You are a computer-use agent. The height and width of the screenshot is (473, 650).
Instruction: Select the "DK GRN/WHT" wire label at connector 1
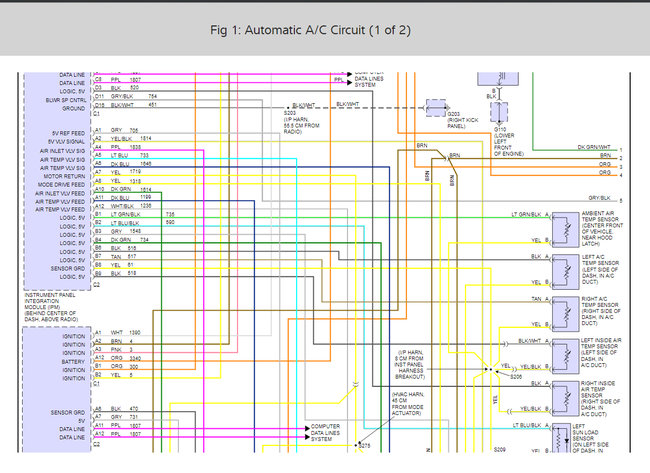pyautogui.click(x=594, y=147)
